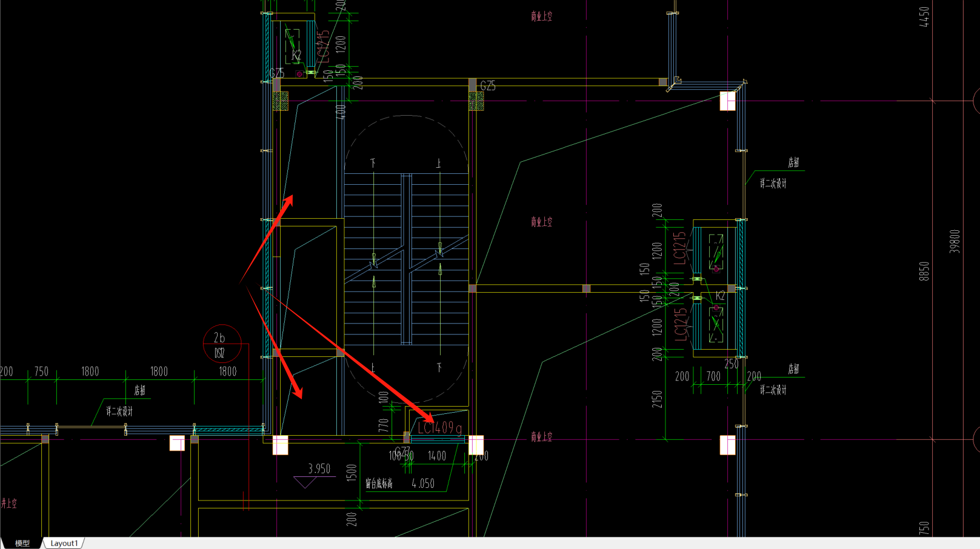Select the 4450 dimension text
The image size is (980, 549).
click(x=923, y=17)
